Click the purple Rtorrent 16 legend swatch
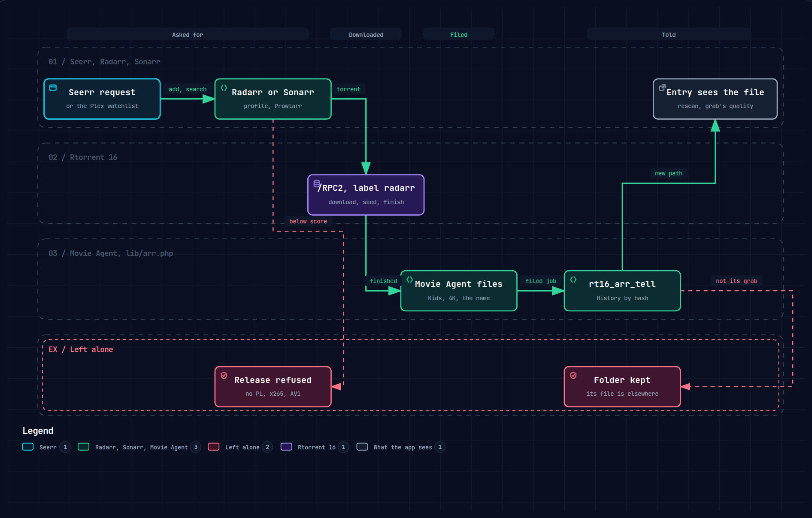This screenshot has height=518, width=812. [286, 447]
